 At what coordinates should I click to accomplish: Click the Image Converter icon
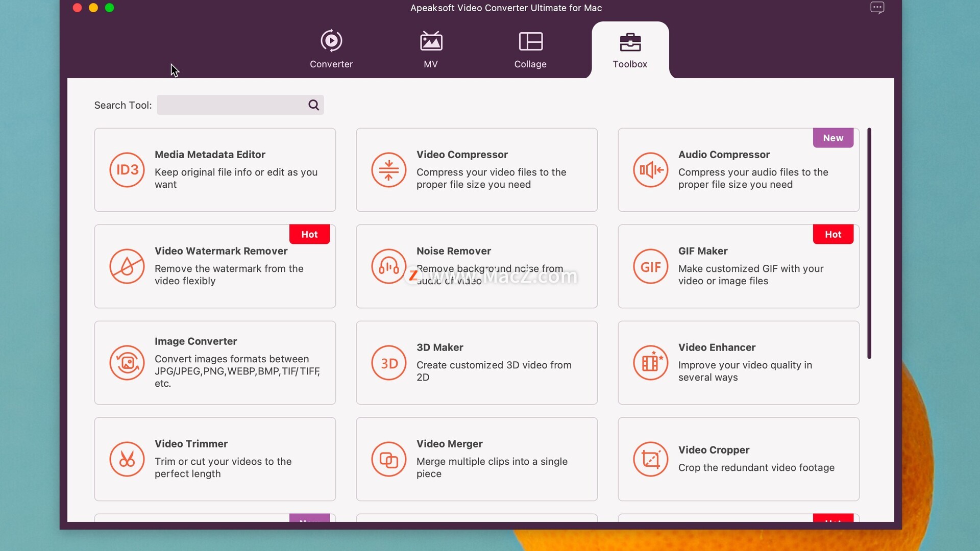click(x=127, y=363)
